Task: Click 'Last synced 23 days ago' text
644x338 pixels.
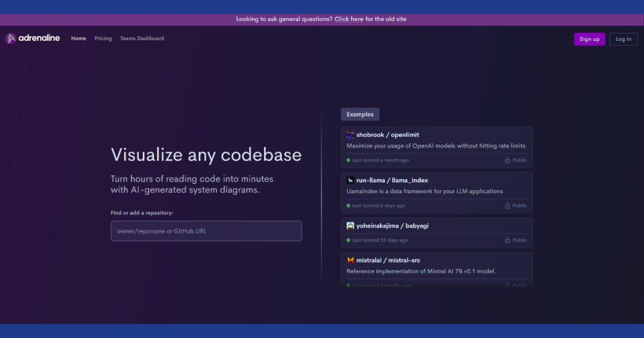Action: (380, 241)
